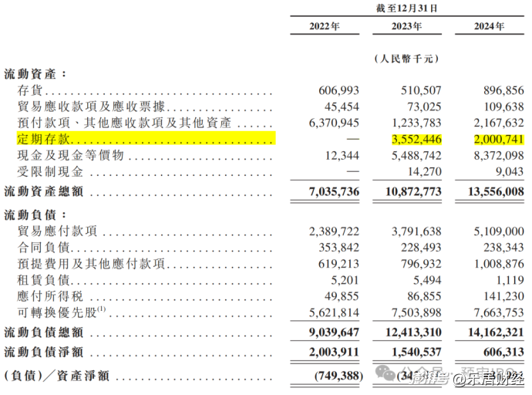Image resolution: width=532 pixels, height=395 pixels.
Task: Select the 存貨 row label
Action: tap(29, 91)
